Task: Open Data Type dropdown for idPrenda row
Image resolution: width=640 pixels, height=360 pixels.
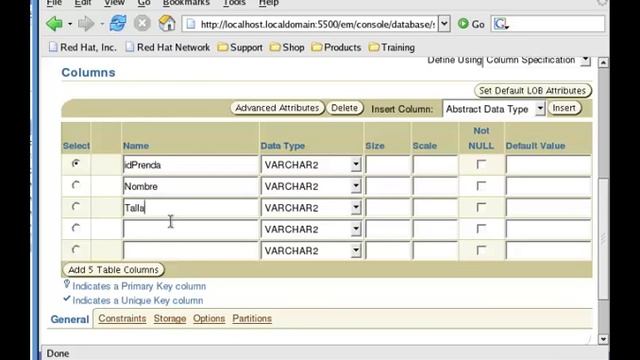Action: pos(356,164)
